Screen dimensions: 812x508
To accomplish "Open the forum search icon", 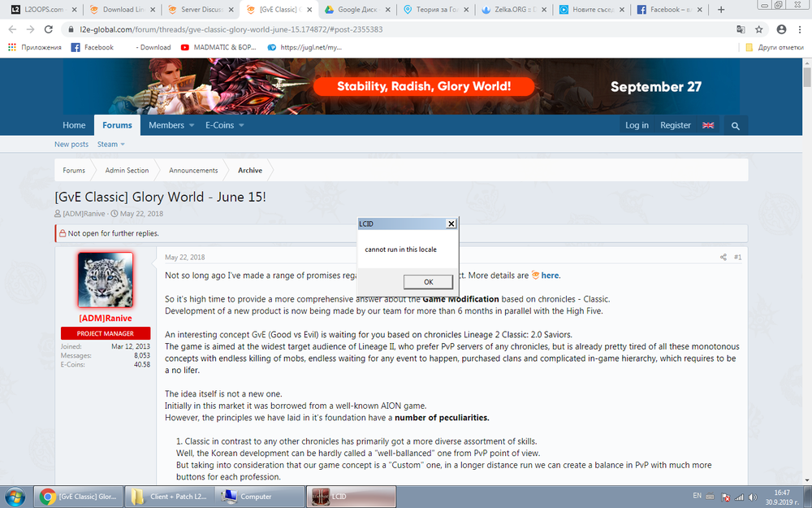I will click(735, 125).
